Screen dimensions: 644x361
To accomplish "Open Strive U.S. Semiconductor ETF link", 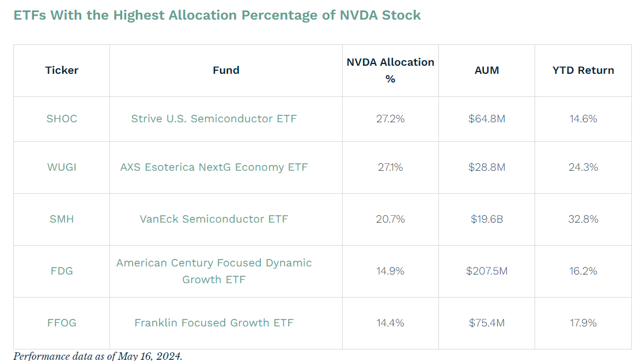I will [x=214, y=119].
